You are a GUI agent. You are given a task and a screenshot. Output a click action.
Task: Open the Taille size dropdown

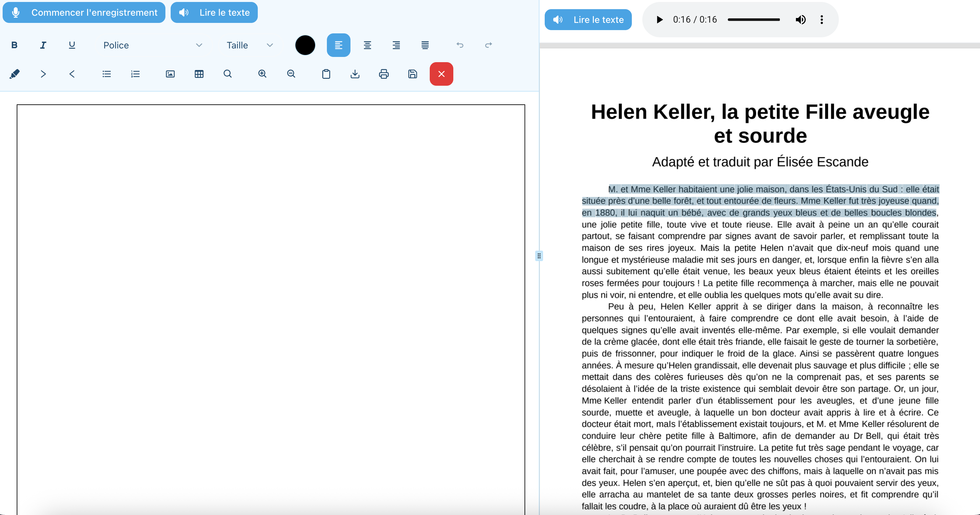[249, 45]
